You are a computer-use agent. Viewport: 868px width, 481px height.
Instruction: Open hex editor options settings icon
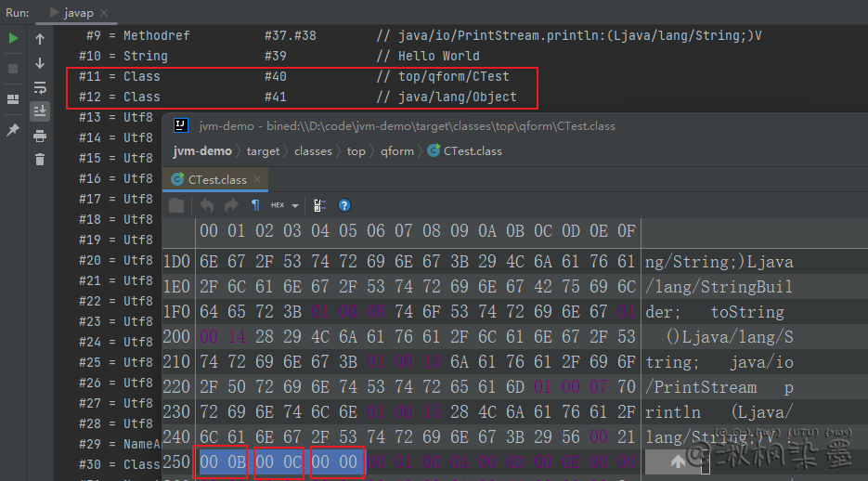tap(319, 205)
